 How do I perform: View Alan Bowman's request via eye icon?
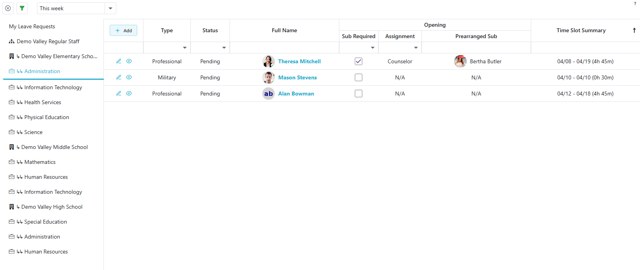[x=129, y=94]
